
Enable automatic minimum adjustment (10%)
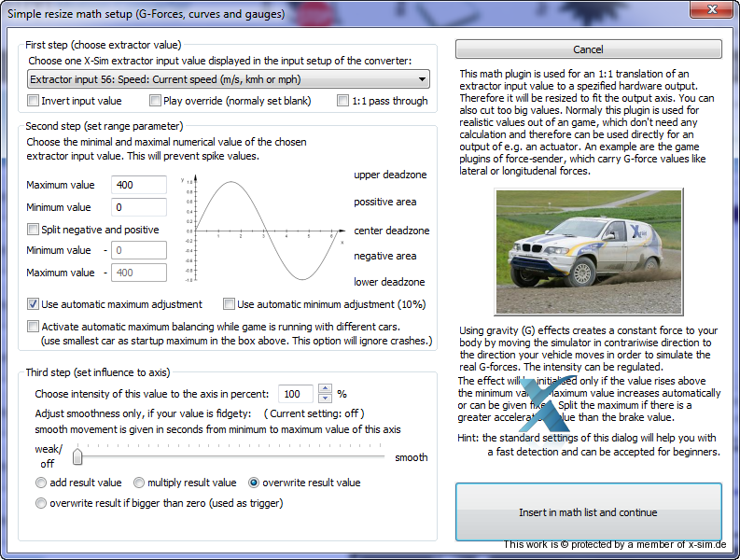point(230,304)
